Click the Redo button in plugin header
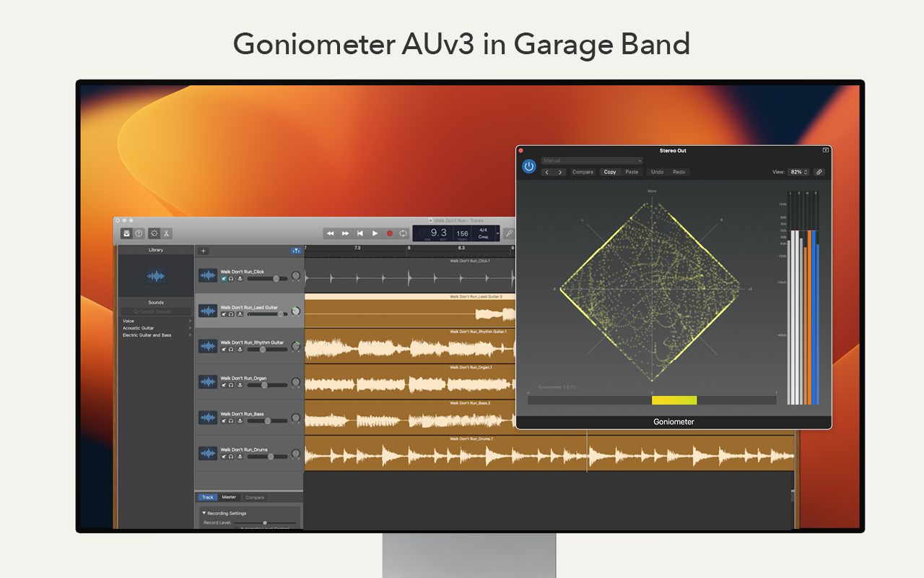 pyautogui.click(x=679, y=172)
